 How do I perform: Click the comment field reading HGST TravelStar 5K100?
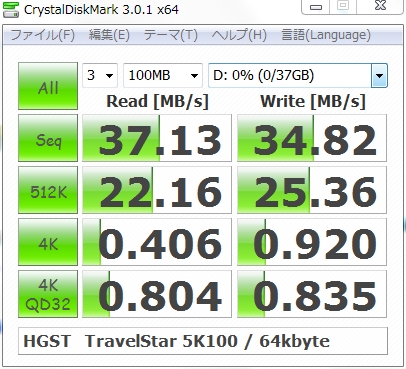(203, 341)
